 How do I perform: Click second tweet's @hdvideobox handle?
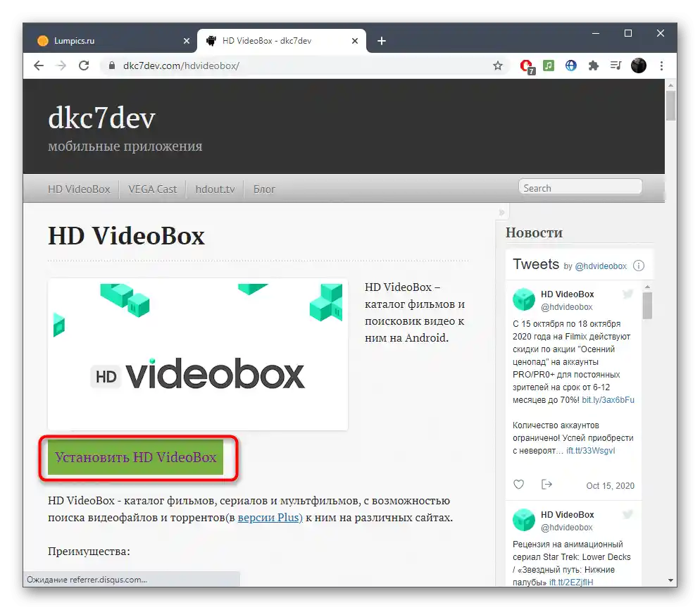click(x=566, y=528)
